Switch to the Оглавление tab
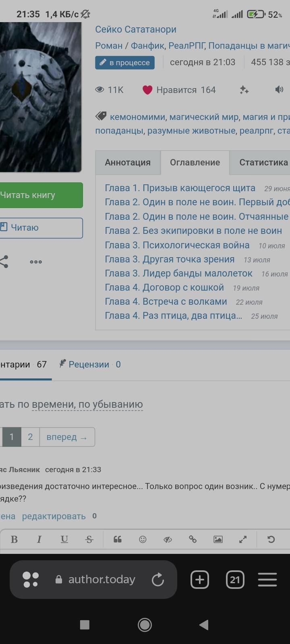Image resolution: width=290 pixels, height=644 pixels. [195, 163]
